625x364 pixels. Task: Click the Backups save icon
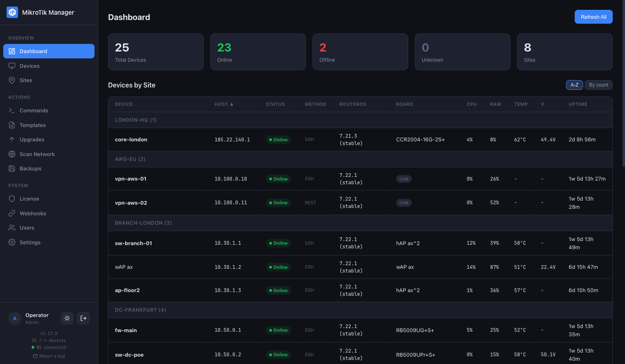pyautogui.click(x=12, y=168)
